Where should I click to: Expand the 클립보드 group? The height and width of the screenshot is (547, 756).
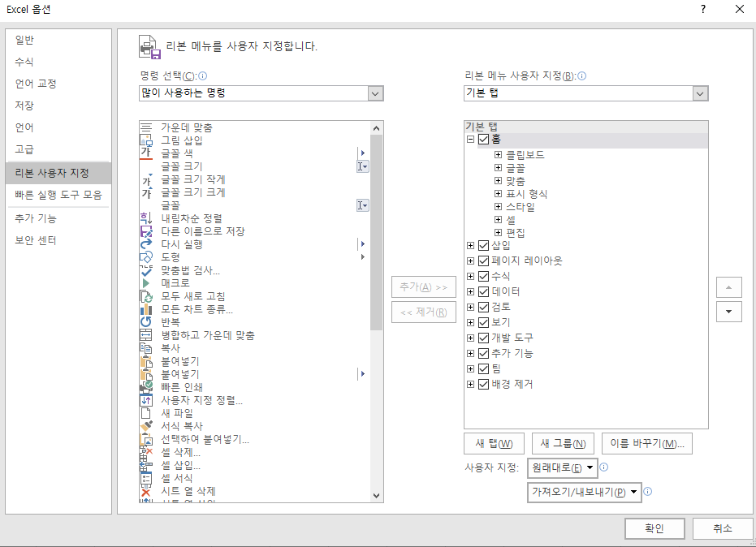(498, 155)
